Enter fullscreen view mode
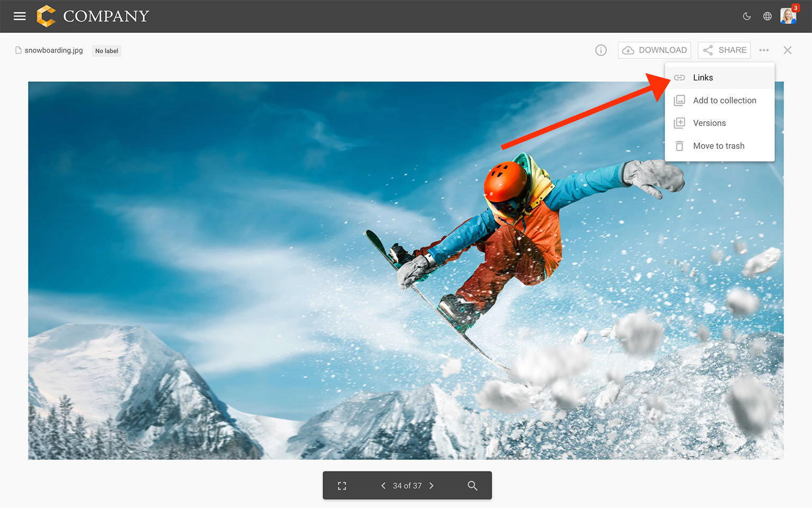The image size is (812, 508). click(x=342, y=486)
